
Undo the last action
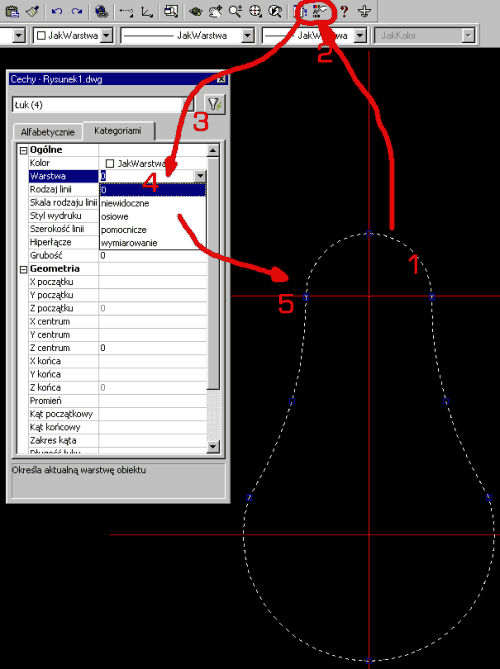[56, 12]
